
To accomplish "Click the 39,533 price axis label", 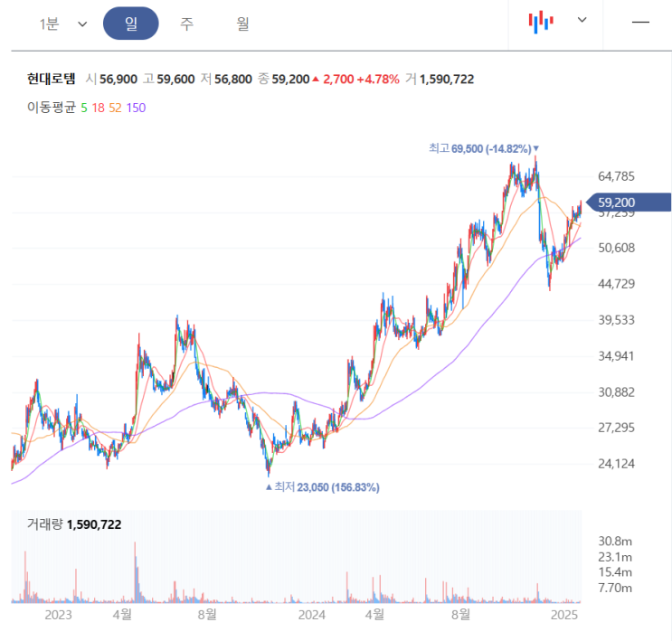I will (616, 320).
